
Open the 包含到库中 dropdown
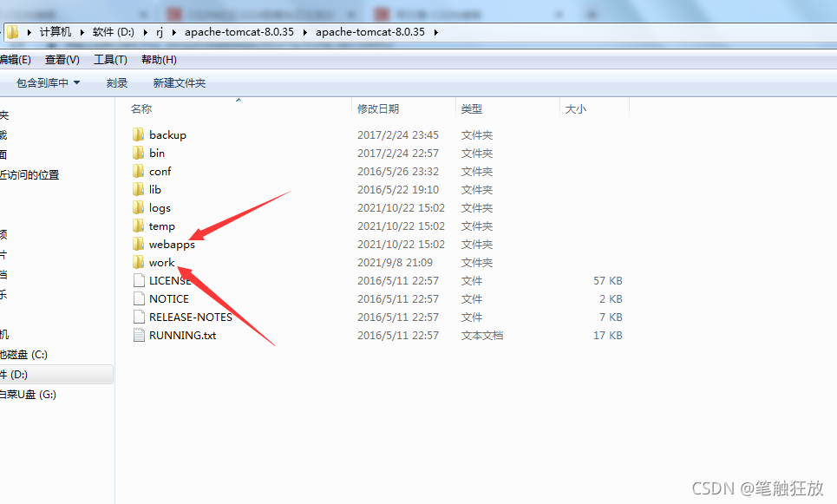48,82
